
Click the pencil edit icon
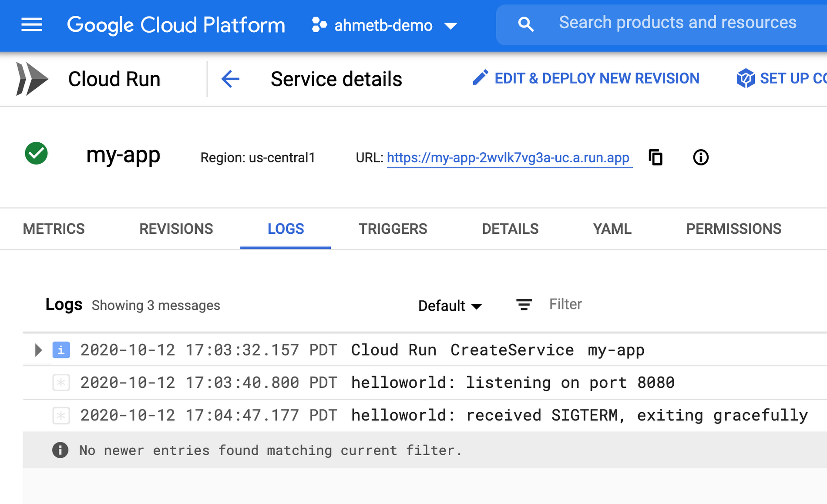480,78
